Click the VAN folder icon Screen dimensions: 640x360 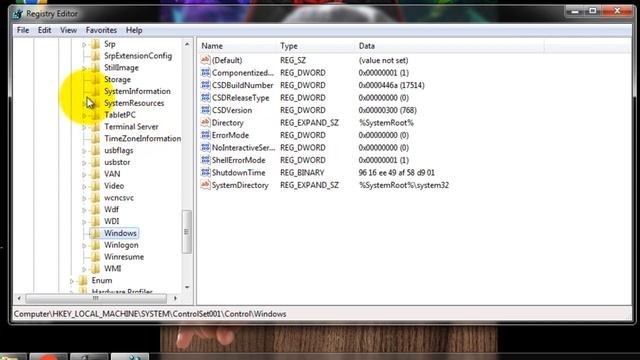95,174
